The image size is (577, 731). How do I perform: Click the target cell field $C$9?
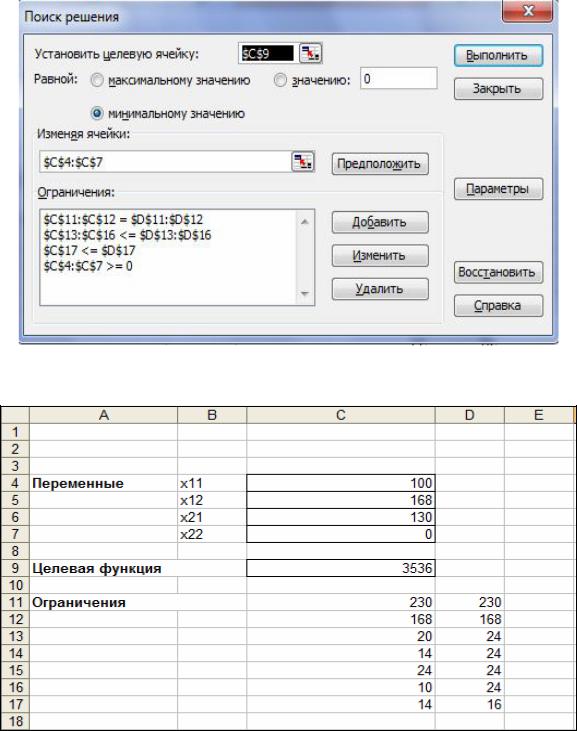[268, 54]
